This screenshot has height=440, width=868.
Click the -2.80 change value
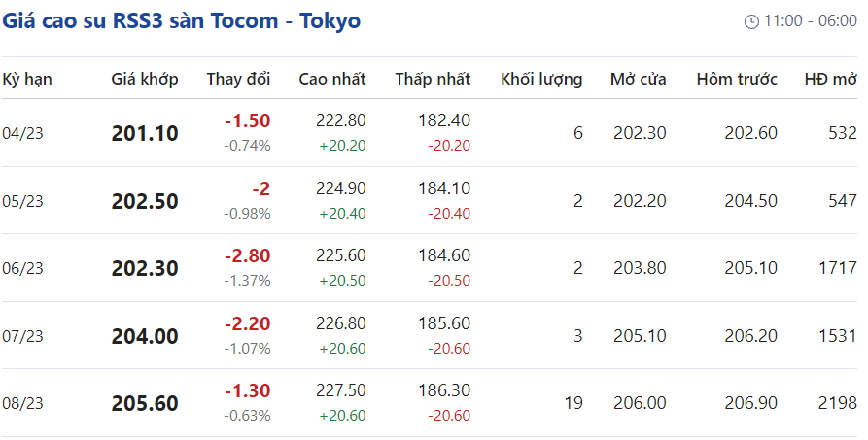coord(247,256)
